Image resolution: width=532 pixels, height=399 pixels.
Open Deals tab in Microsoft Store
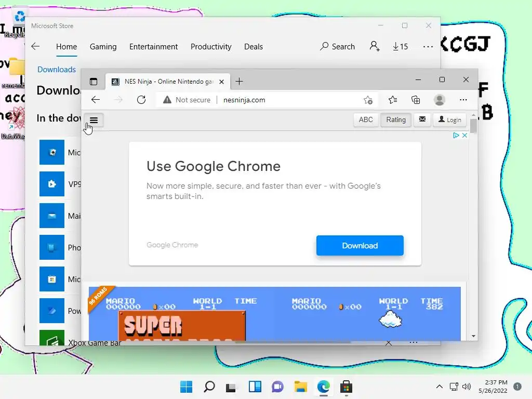254,46
